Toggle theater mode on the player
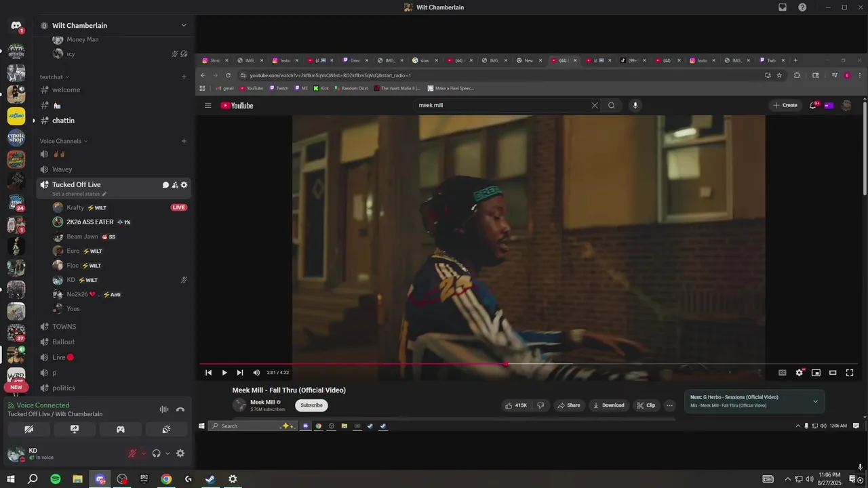The width and height of the screenshot is (868, 488). pyautogui.click(x=833, y=373)
